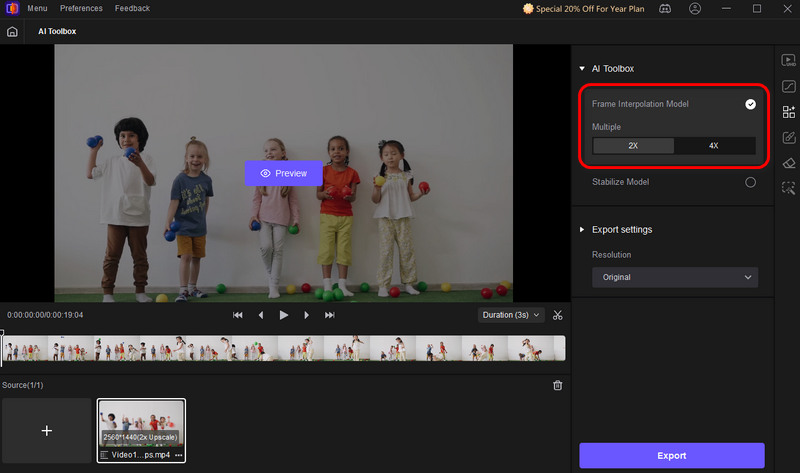Open the user account profile icon
Image resolution: width=800 pixels, height=473 pixels.
point(696,9)
